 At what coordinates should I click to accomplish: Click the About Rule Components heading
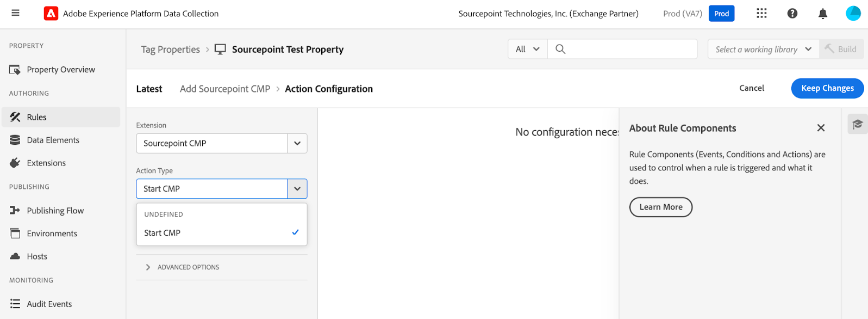tap(683, 128)
